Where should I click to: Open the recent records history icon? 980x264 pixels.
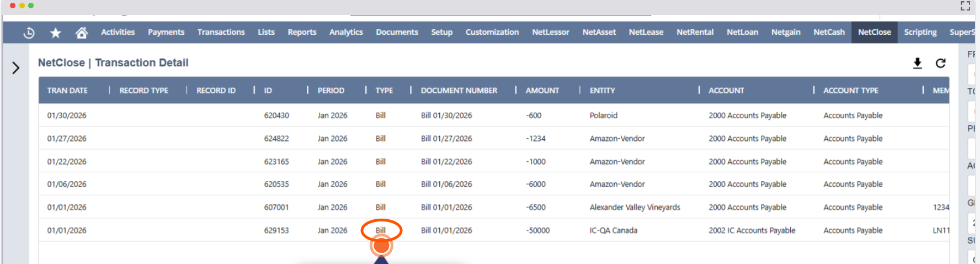tap(29, 33)
